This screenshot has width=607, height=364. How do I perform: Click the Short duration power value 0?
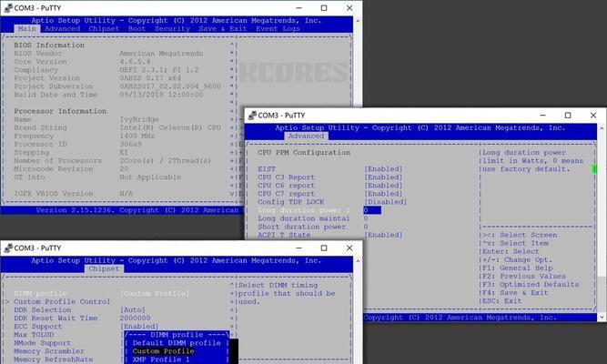366,227
